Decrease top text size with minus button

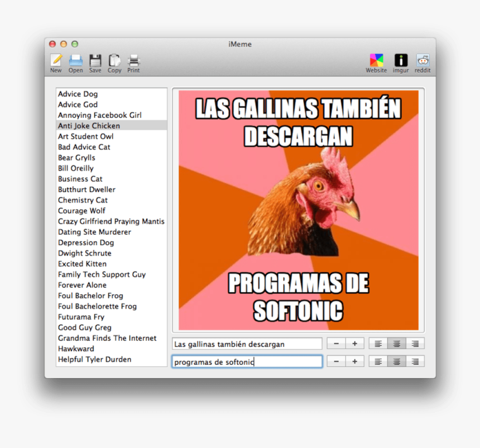[336, 344]
